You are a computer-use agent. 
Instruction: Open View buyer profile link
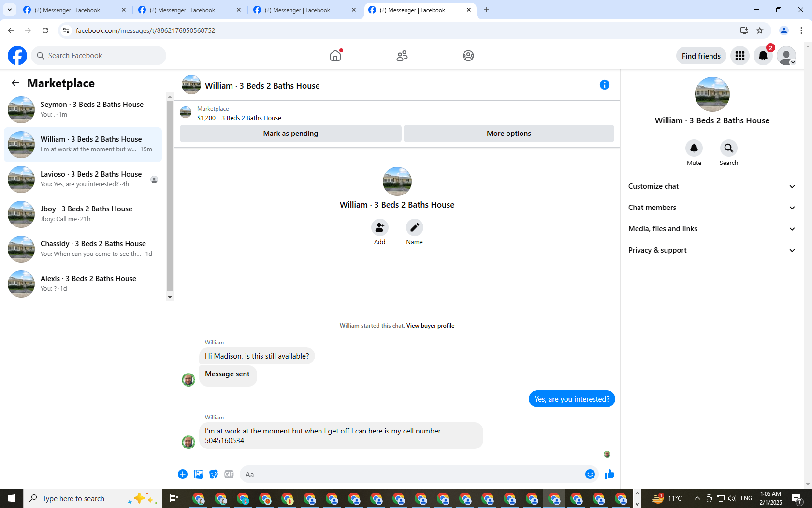[x=430, y=326]
